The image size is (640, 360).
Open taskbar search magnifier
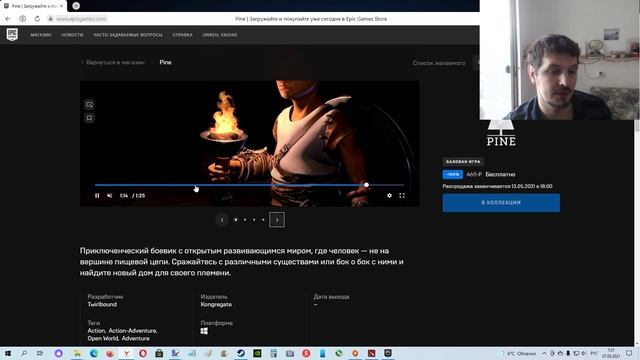24,353
